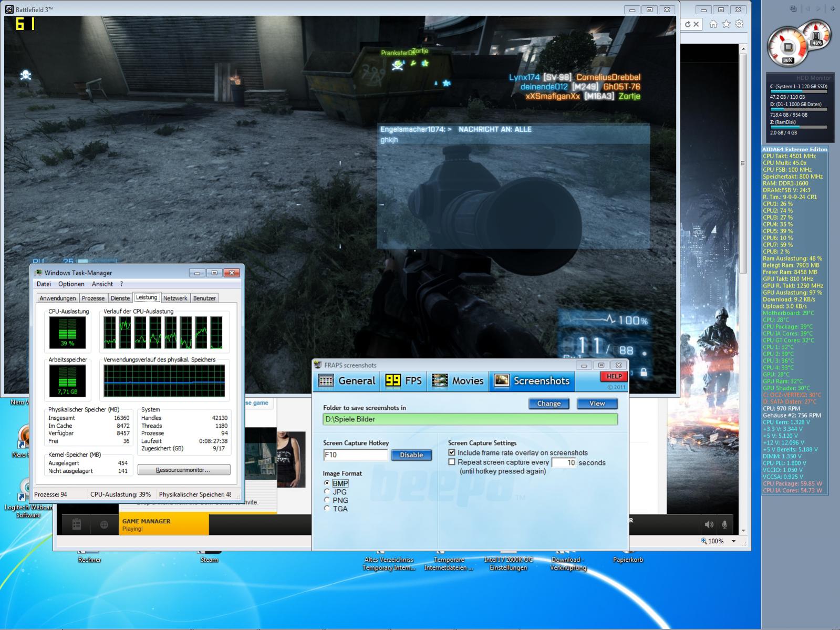The image size is (840, 630).
Task: Select BMP image format
Action: click(x=327, y=483)
